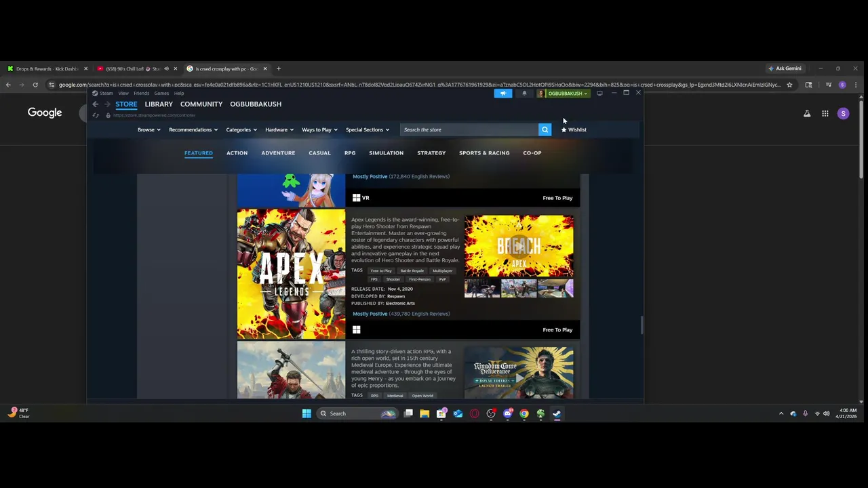This screenshot has height=488, width=868.
Task: Click Ask Gemini in Chrome
Action: tap(785, 68)
